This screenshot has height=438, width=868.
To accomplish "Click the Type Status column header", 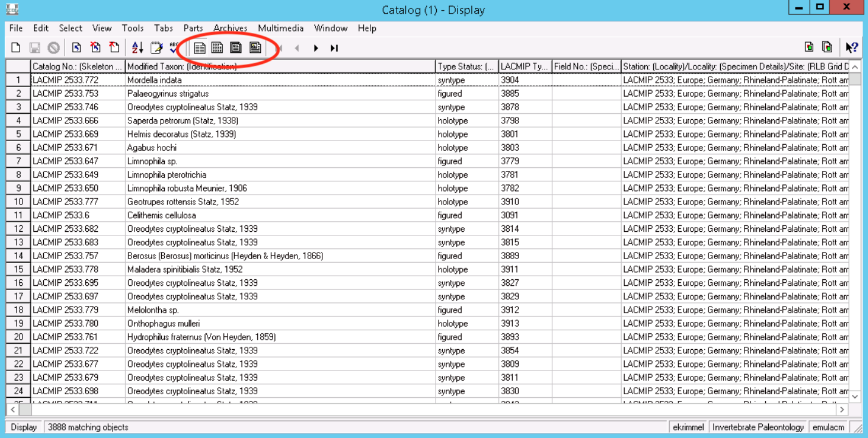I will pyautogui.click(x=467, y=66).
